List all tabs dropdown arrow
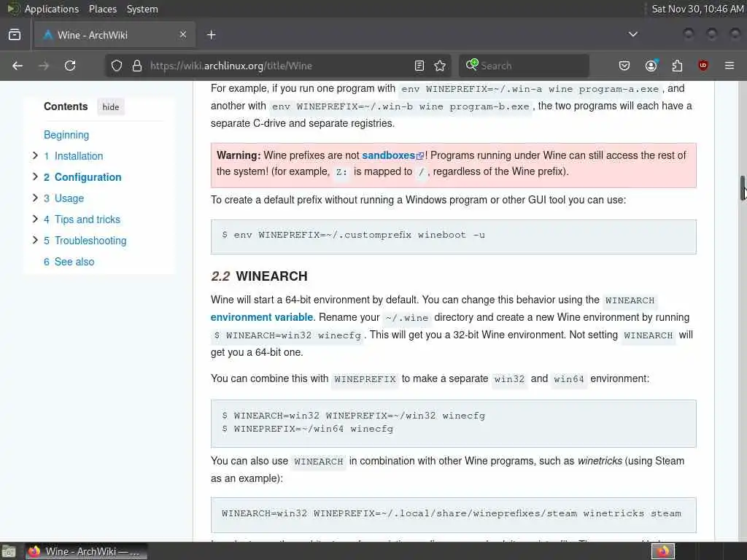The width and height of the screenshot is (747, 560). pos(633,34)
